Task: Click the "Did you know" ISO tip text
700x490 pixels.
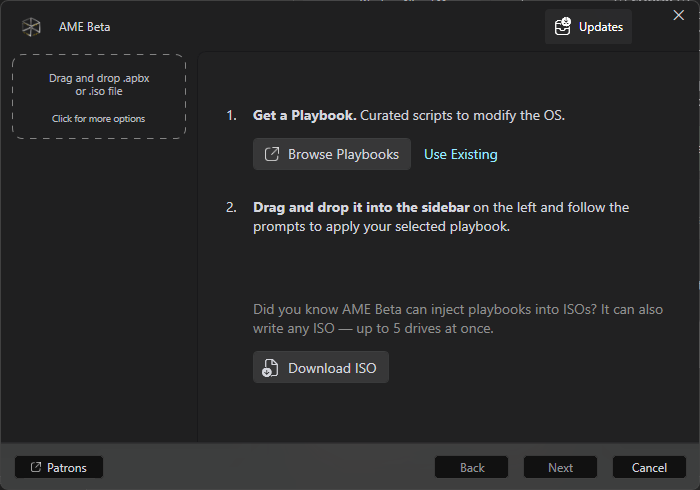Action: click(x=457, y=318)
